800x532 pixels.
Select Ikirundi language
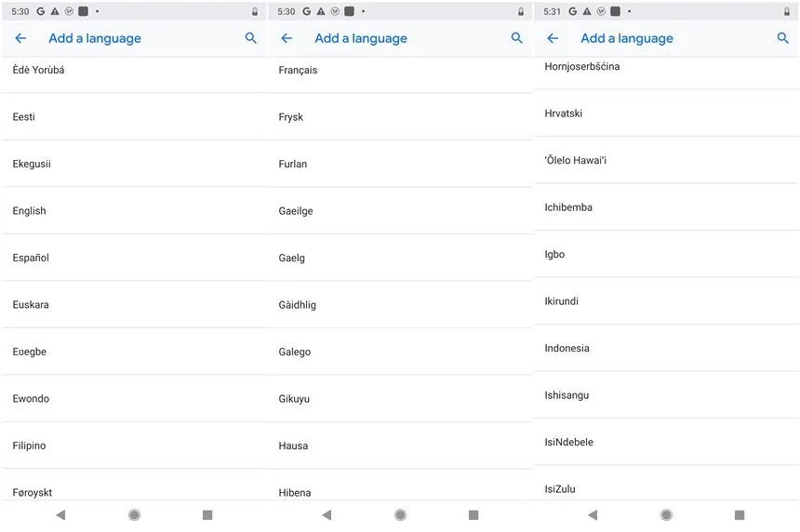pyautogui.click(x=666, y=301)
